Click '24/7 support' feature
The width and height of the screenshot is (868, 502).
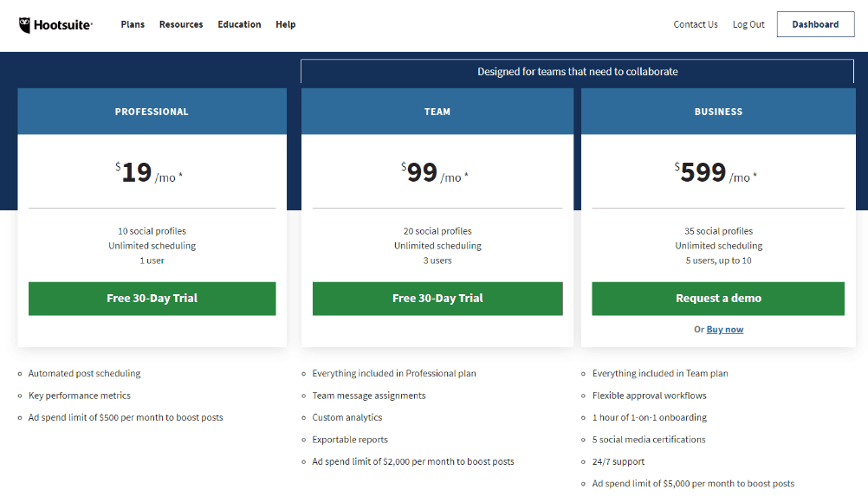pos(619,461)
